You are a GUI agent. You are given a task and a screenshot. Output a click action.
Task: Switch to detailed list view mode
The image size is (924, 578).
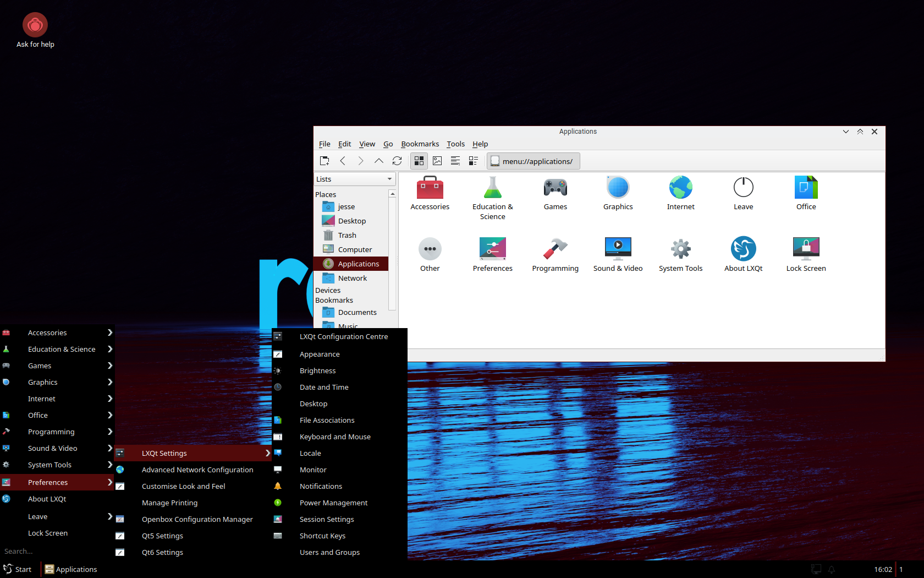[x=474, y=161]
